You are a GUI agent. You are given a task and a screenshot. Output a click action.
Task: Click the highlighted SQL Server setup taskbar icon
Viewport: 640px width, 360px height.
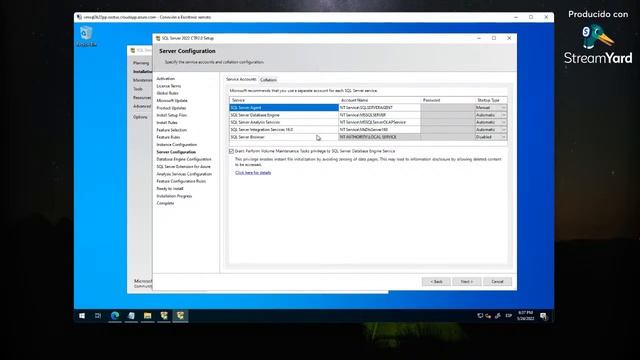coord(180,316)
